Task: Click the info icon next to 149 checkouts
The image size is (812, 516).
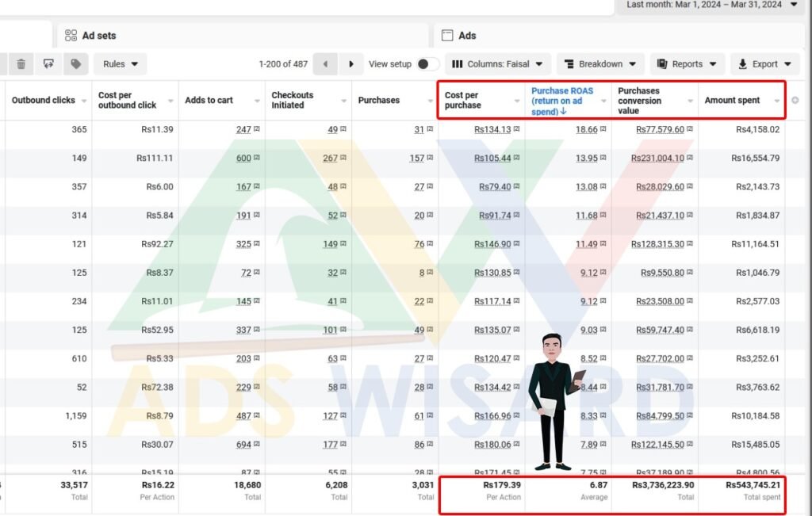Action: coord(343,243)
